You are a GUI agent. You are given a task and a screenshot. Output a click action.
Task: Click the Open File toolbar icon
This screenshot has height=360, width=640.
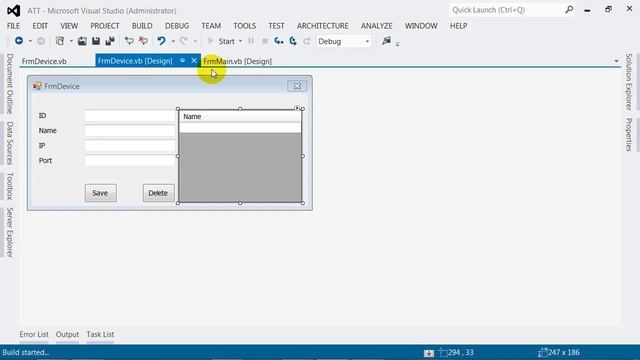pos(82,41)
